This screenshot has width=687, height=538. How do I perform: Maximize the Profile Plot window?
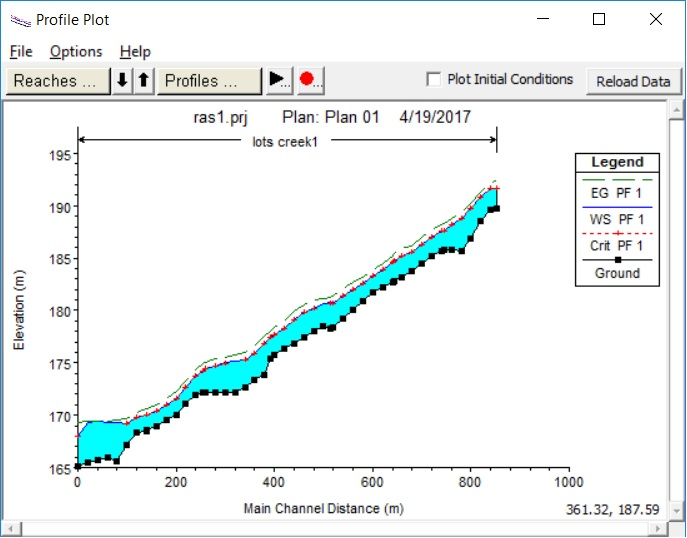599,19
